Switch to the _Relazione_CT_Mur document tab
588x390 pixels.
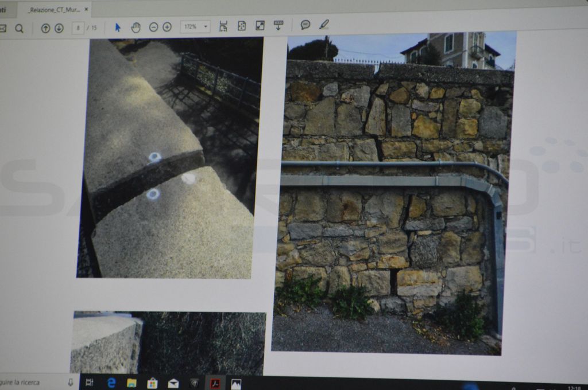pyautogui.click(x=55, y=10)
